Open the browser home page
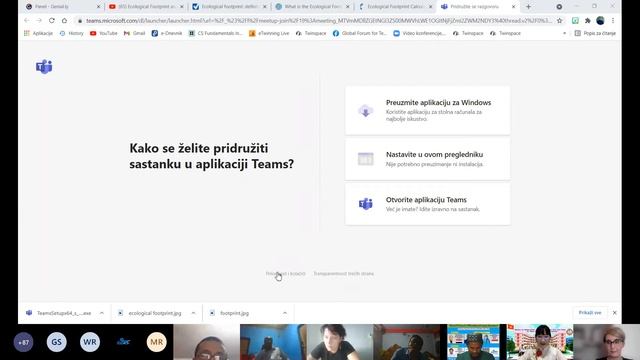 coord(64,20)
